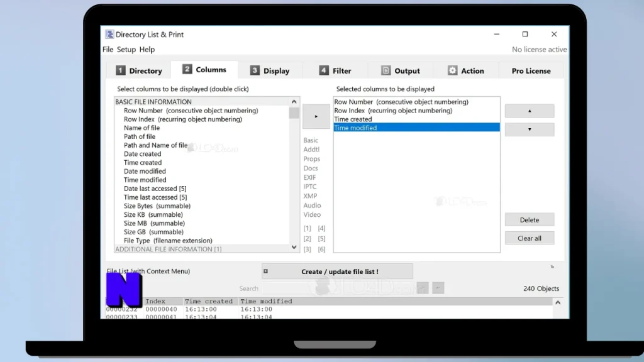Viewport: 644px width, 362px height.
Task: Jump to the EXIF column group
Action: (309, 177)
